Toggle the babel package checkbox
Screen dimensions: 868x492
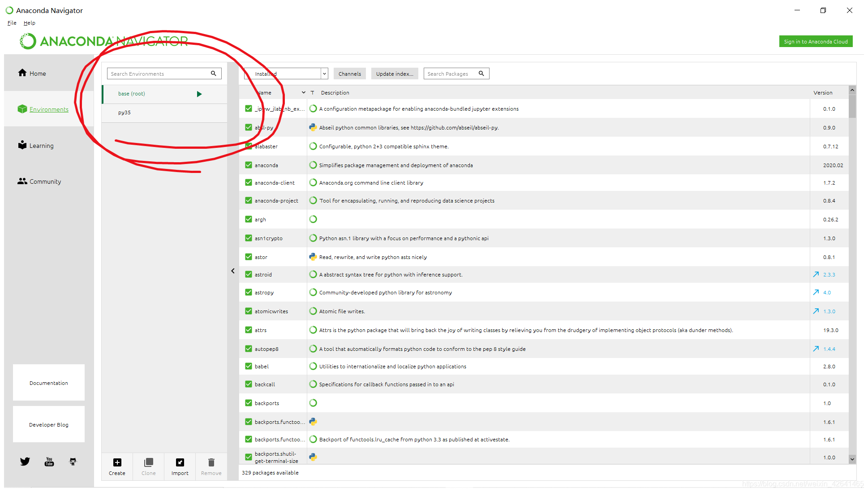(249, 366)
